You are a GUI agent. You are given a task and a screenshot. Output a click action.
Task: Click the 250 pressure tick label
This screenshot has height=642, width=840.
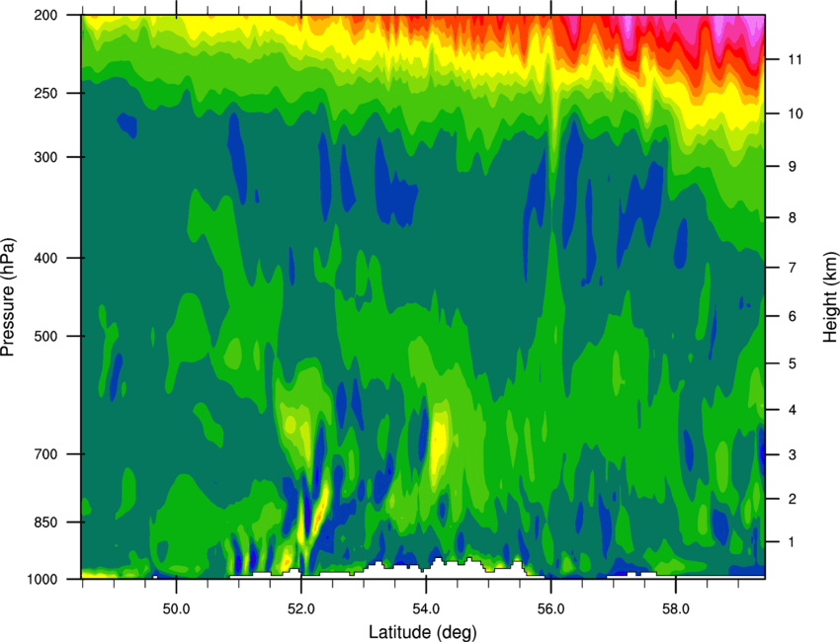click(45, 93)
